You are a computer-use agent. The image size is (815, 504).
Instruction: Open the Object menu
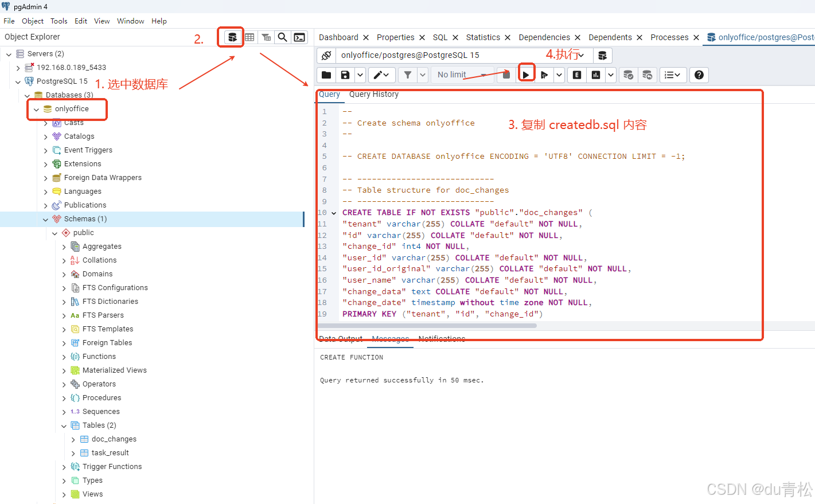pyautogui.click(x=33, y=21)
